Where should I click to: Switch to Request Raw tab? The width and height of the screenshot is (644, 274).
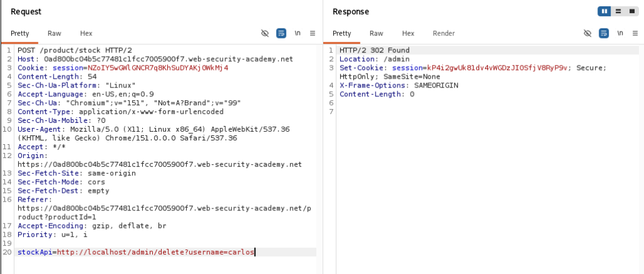click(x=54, y=34)
